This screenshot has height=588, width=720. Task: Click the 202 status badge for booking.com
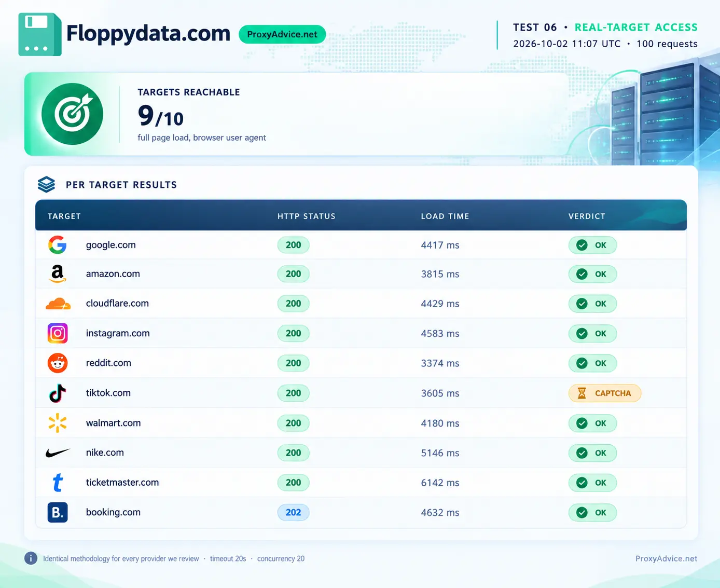point(293,512)
